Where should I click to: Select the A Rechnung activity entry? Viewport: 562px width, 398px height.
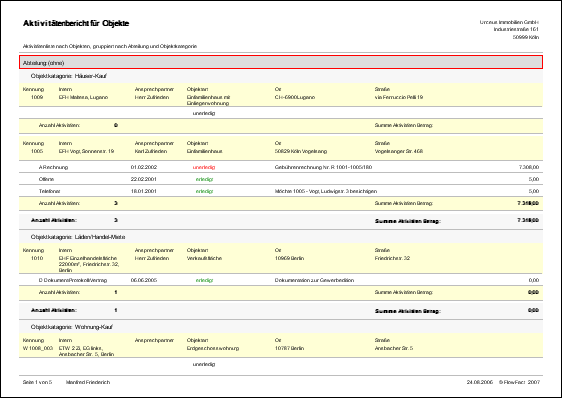pyautogui.click(x=53, y=167)
